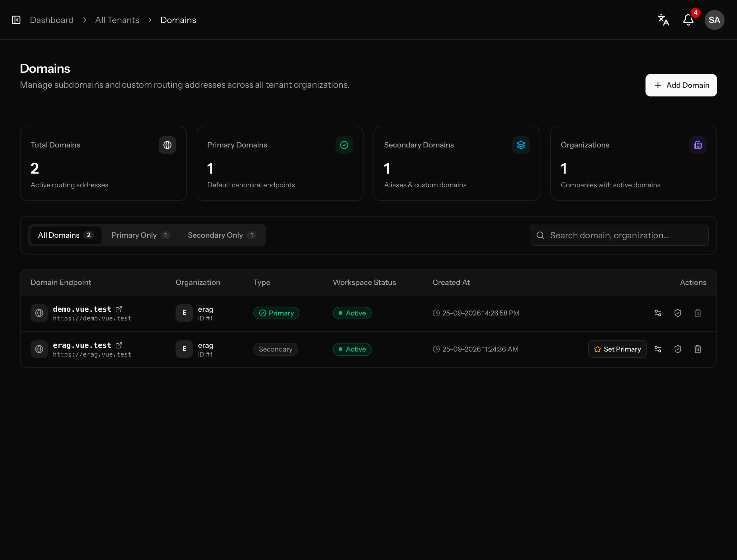Click the check icon in Primary Domains card
Screen dimensions: 737x560
(344, 145)
